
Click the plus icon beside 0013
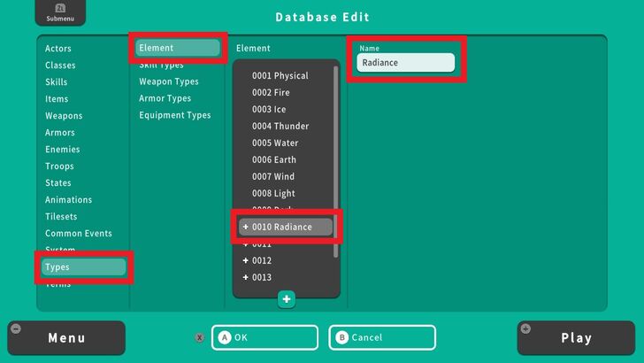(245, 278)
